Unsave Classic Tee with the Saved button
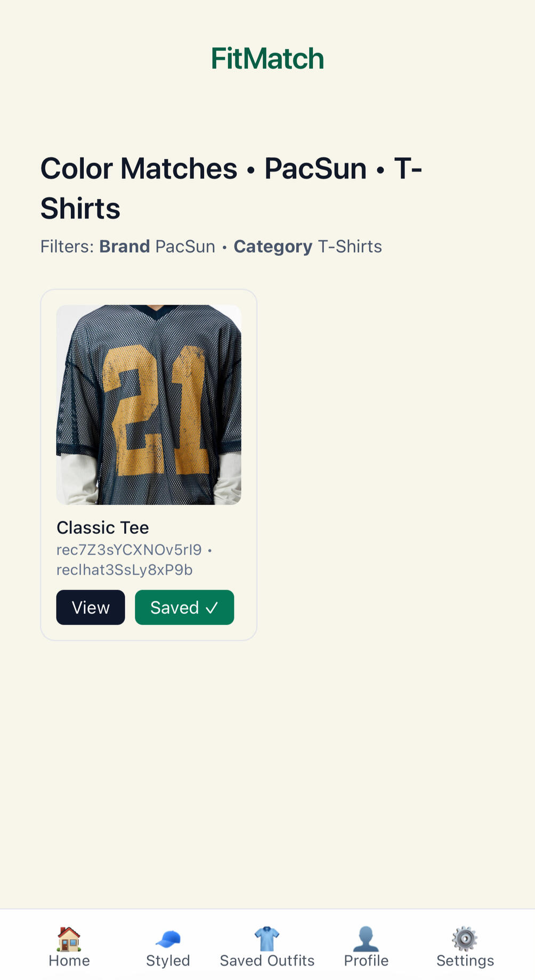Image resolution: width=535 pixels, height=980 pixels. click(x=184, y=607)
